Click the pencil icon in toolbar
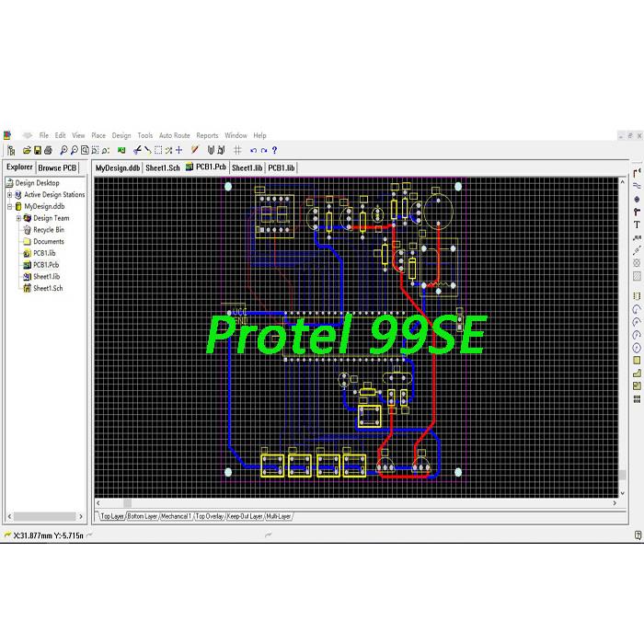This screenshot has width=644, height=644. click(195, 150)
